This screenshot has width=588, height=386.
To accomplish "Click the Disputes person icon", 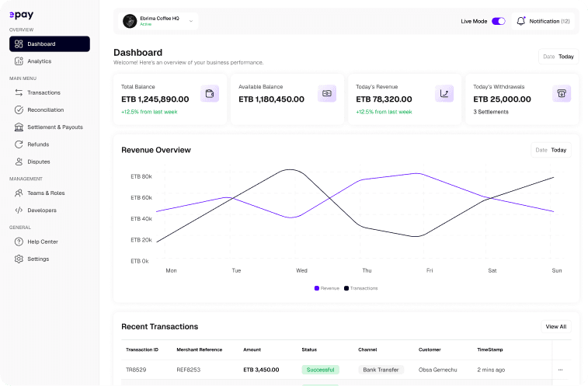I will (19, 162).
